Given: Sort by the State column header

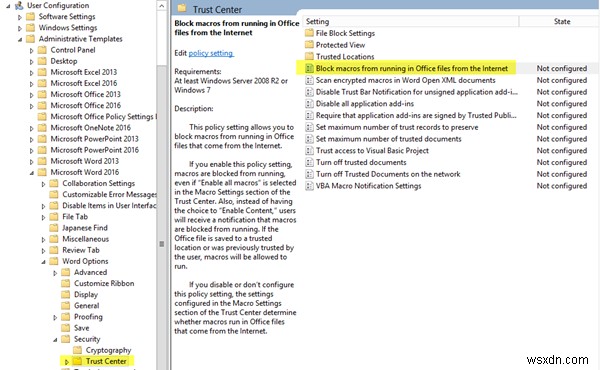Looking at the screenshot, I should tap(559, 21).
